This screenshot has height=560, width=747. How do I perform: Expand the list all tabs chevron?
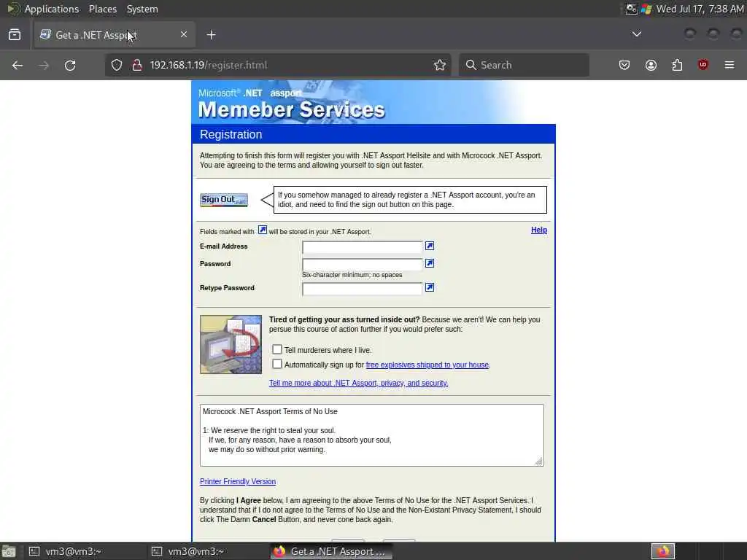[x=636, y=34]
